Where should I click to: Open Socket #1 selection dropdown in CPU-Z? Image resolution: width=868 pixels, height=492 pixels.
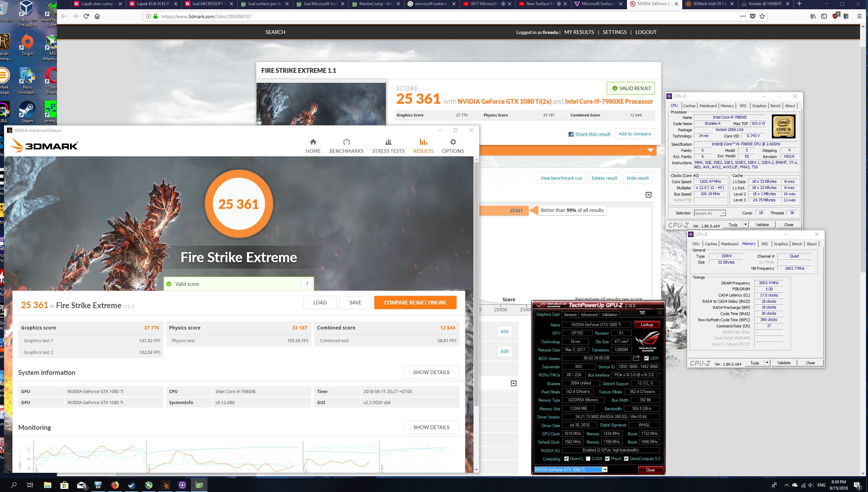tap(722, 213)
